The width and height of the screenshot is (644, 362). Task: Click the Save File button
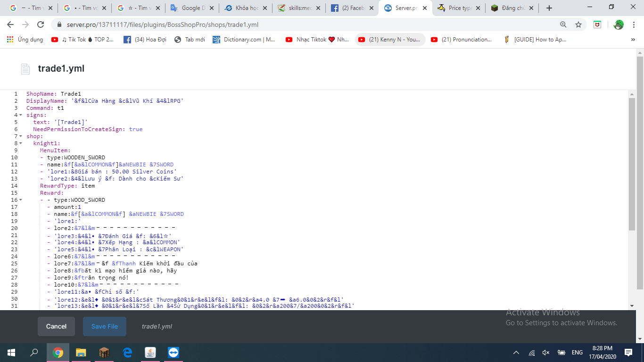[x=105, y=326]
